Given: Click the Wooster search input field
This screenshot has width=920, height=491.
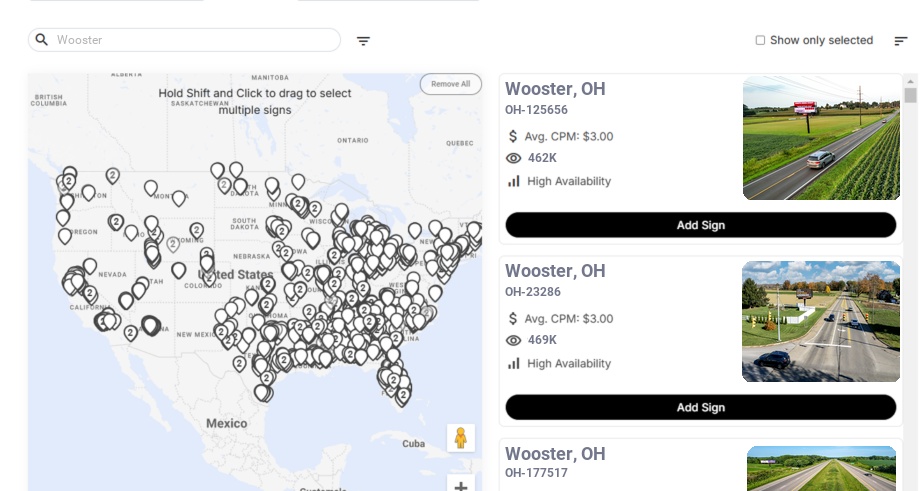Looking at the screenshot, I should pos(195,40).
